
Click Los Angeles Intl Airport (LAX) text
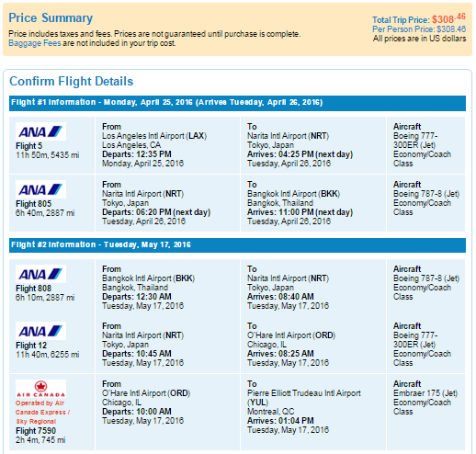(154, 136)
